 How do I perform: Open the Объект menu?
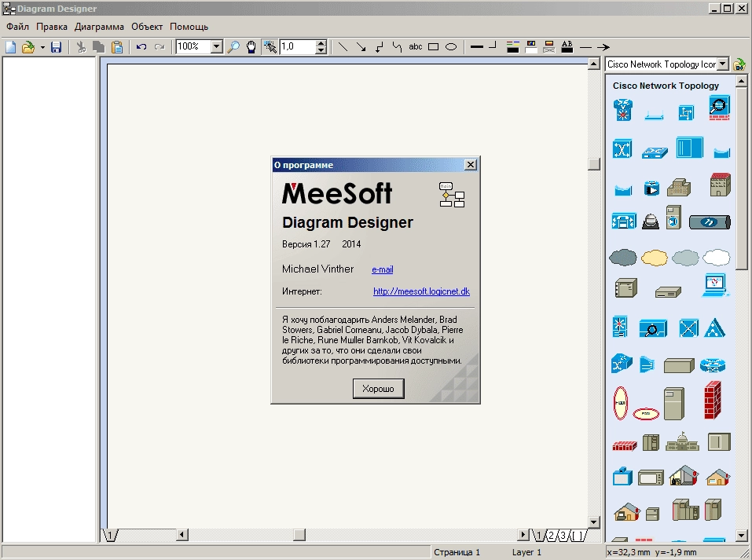coord(147,27)
